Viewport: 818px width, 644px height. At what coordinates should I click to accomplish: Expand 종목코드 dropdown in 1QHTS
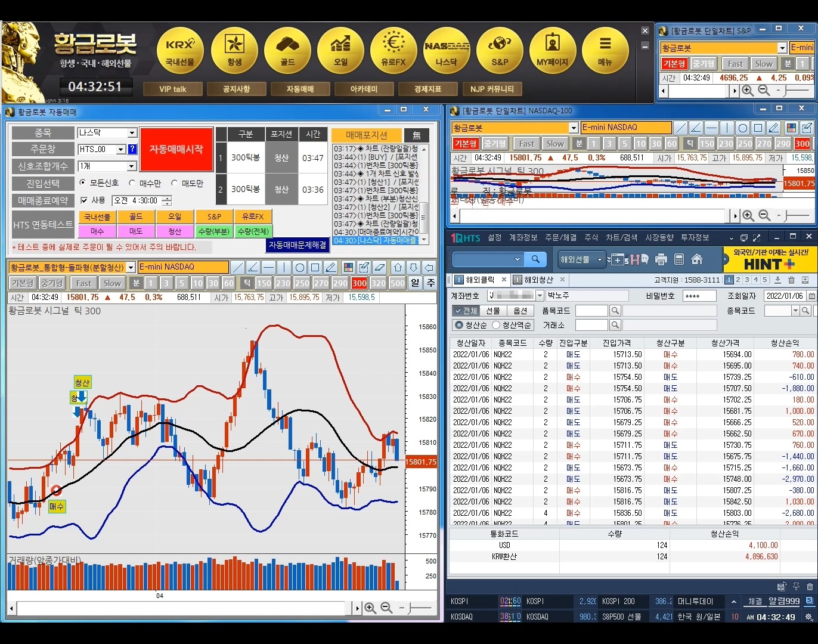click(795, 311)
